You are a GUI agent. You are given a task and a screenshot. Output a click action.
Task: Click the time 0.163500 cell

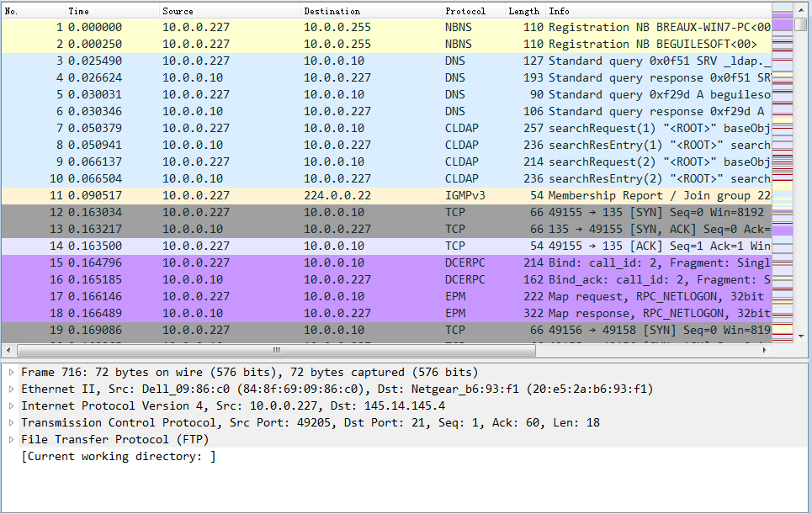pyautogui.click(x=95, y=246)
